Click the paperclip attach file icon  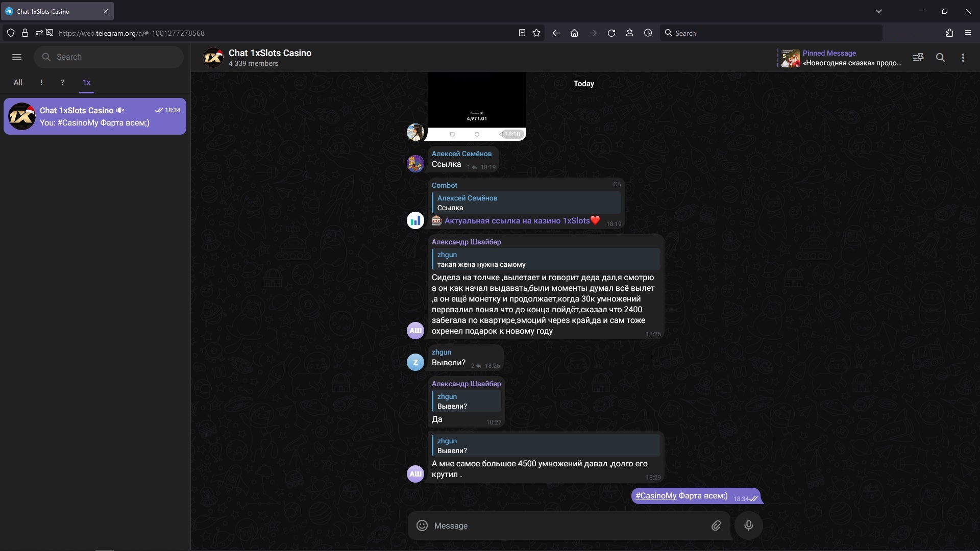716,525
